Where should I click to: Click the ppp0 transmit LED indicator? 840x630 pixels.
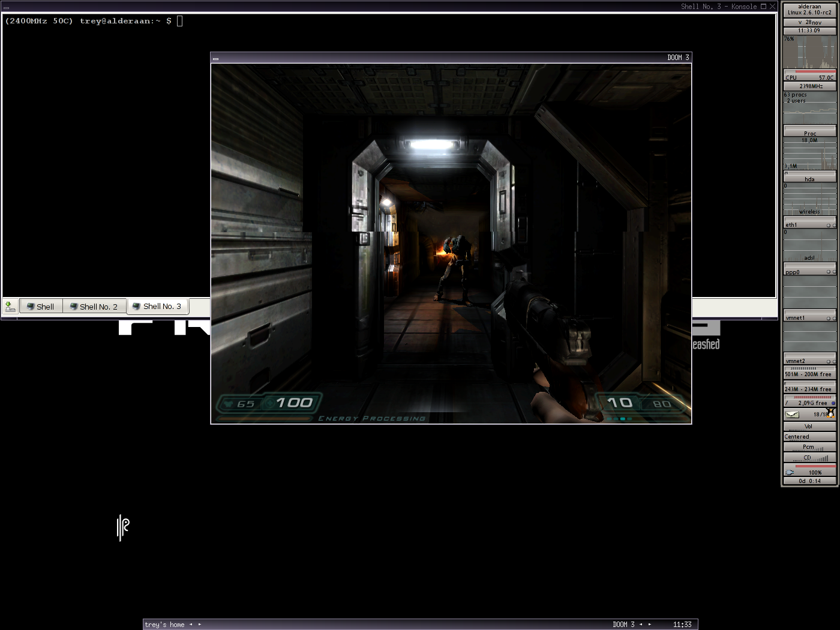[x=834, y=272]
